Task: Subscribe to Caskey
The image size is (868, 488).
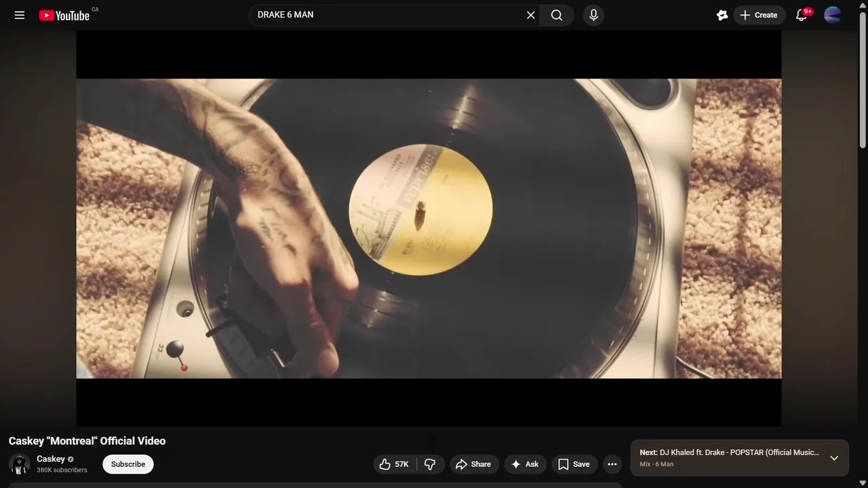Action: pos(128,464)
